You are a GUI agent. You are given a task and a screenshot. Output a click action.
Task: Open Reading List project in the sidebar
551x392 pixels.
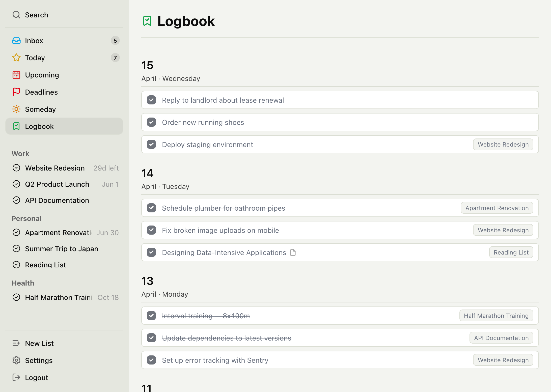[x=64, y=265]
